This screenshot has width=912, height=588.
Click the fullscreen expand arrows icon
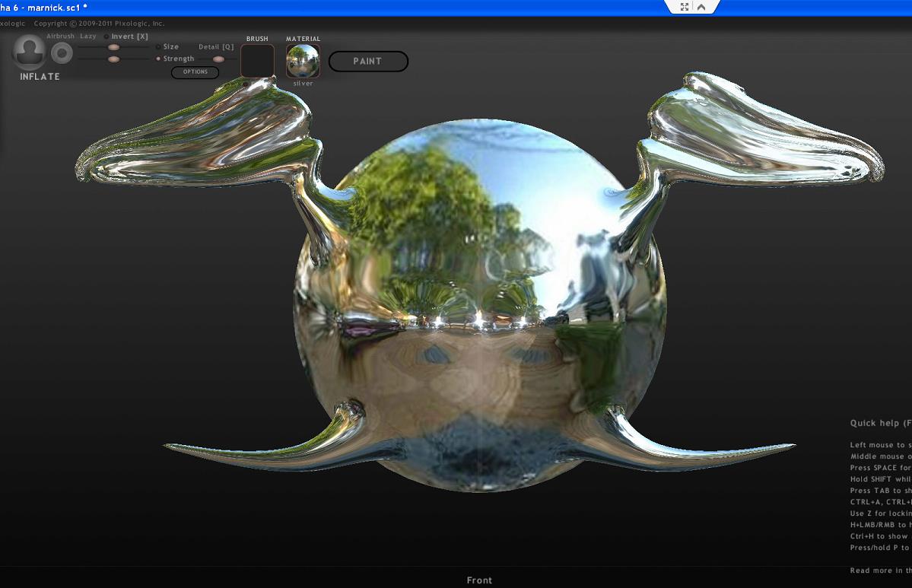(685, 7)
